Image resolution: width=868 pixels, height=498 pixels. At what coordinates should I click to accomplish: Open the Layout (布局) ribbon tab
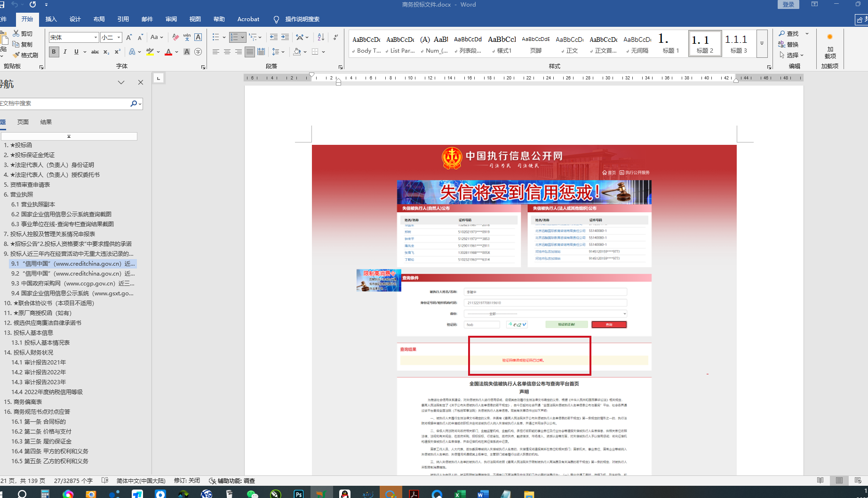pyautogui.click(x=99, y=19)
